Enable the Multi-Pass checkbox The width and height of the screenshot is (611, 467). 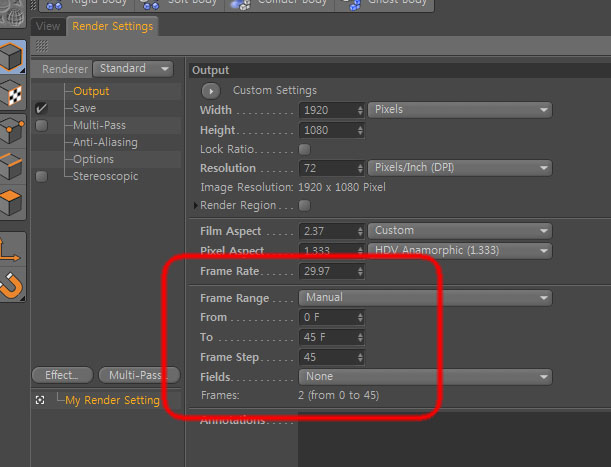pos(41,126)
